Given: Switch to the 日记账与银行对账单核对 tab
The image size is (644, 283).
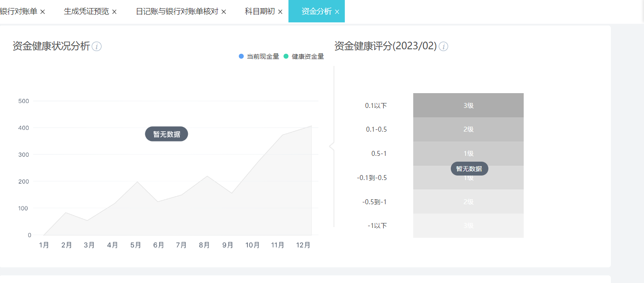Looking at the screenshot, I should [177, 11].
